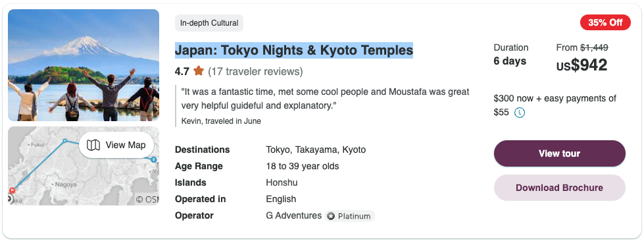Click the payment info circle icon

click(520, 113)
